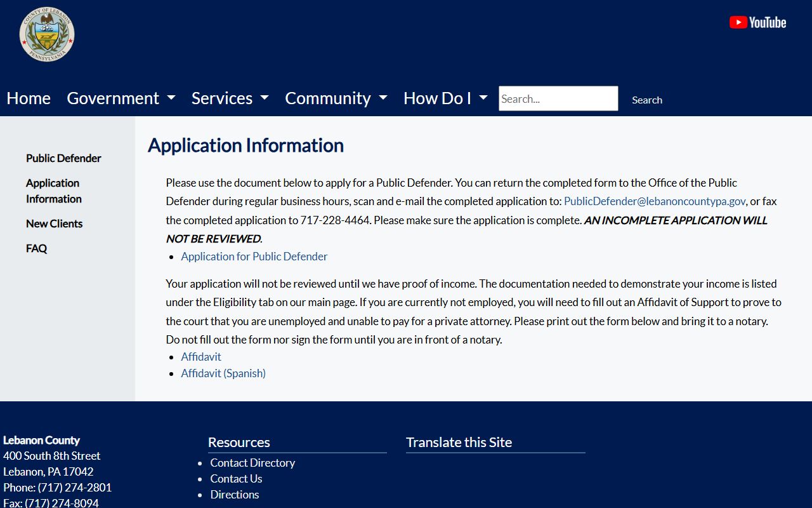Click the Lebanon, PA 17042 footer line

coord(48,472)
